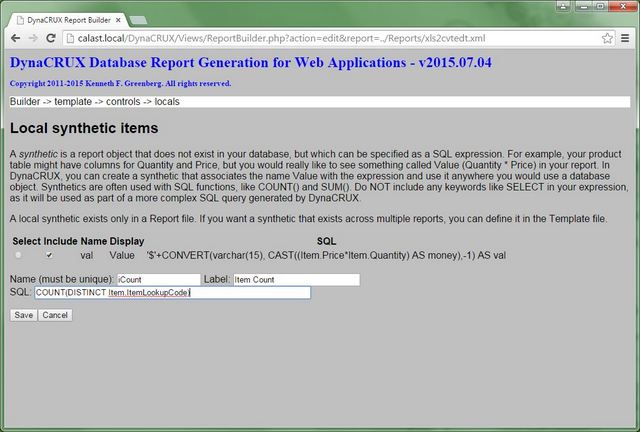Viewport: 640px width, 432px height.
Task: Toggle the Include checkbox for val
Action: pos(49,255)
